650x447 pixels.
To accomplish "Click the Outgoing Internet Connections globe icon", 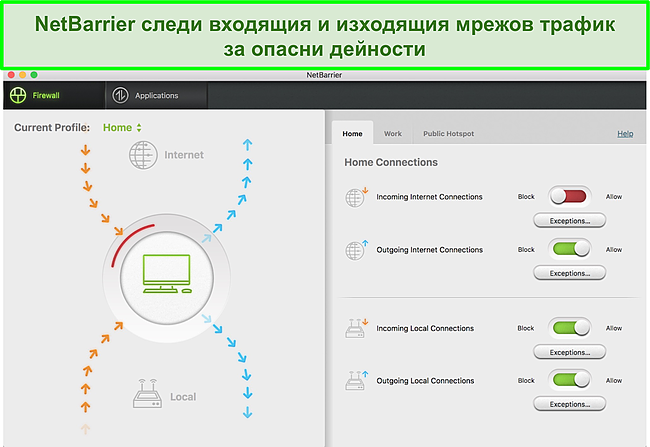I will click(x=356, y=250).
